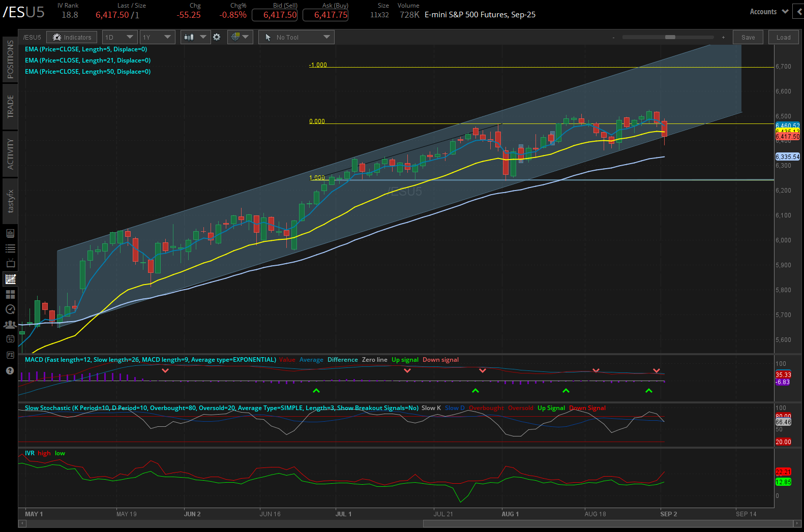Load a saved chart layout
The height and width of the screenshot is (532, 804).
[x=784, y=37]
